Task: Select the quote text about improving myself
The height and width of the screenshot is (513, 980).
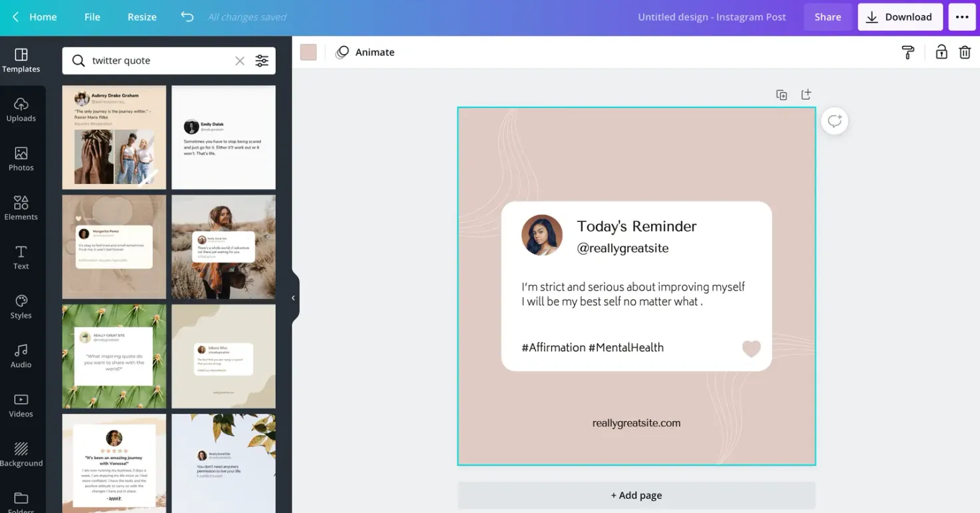Action: click(633, 294)
